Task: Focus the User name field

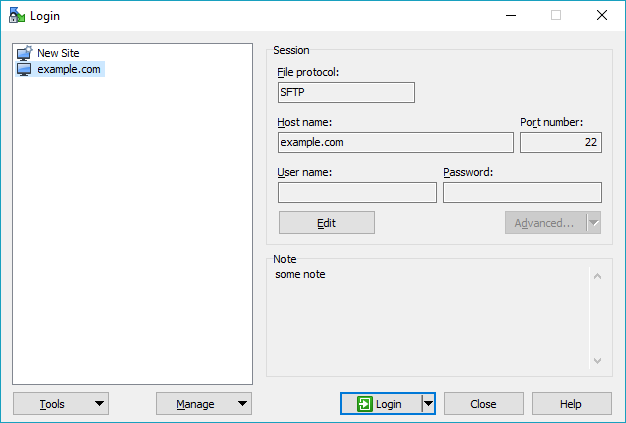Action: (x=357, y=193)
